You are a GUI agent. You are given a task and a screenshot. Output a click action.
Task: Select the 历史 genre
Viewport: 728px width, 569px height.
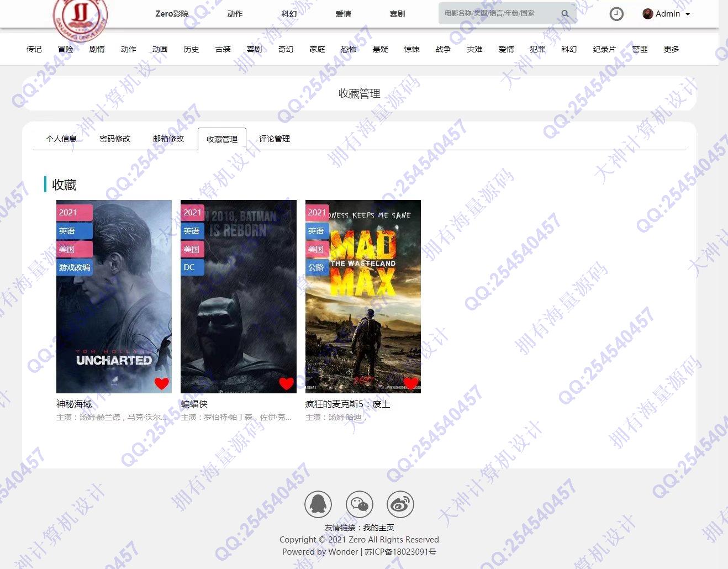pos(192,49)
